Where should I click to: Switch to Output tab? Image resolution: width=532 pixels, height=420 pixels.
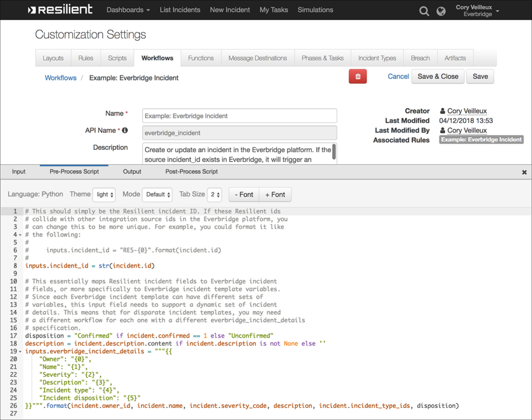[x=132, y=172]
